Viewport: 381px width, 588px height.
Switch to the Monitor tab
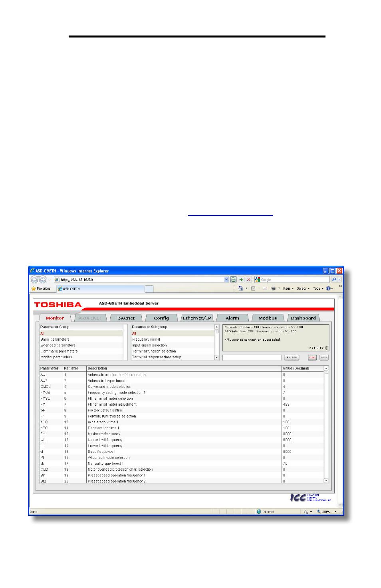coord(55,318)
